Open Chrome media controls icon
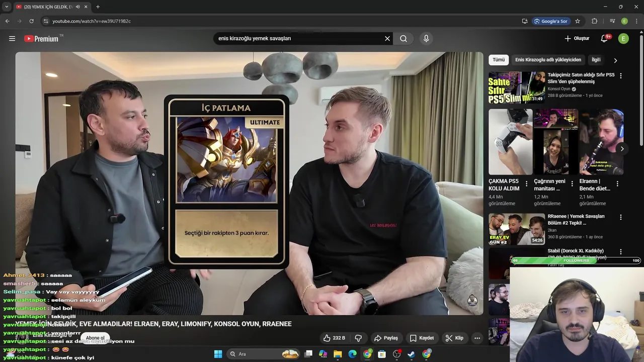The width and height of the screenshot is (644, 362). [x=612, y=21]
